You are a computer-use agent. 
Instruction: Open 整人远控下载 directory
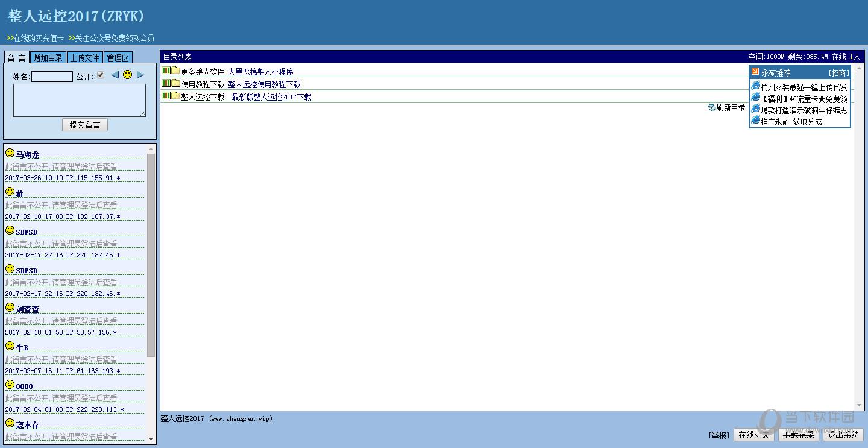(x=203, y=97)
